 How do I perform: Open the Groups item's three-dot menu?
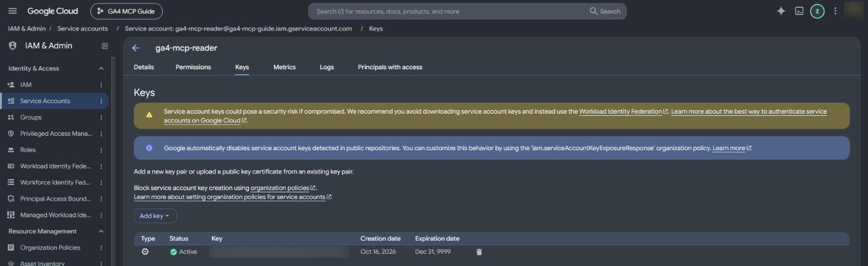[101, 117]
